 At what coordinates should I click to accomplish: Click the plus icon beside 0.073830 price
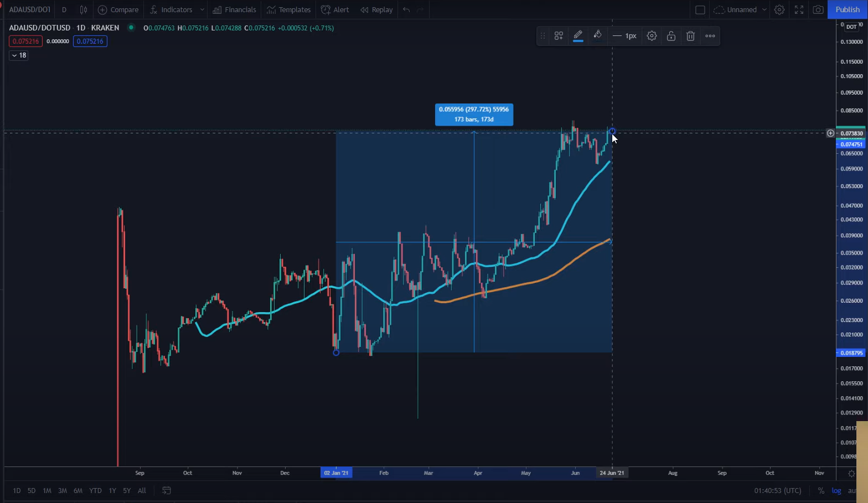tap(830, 133)
